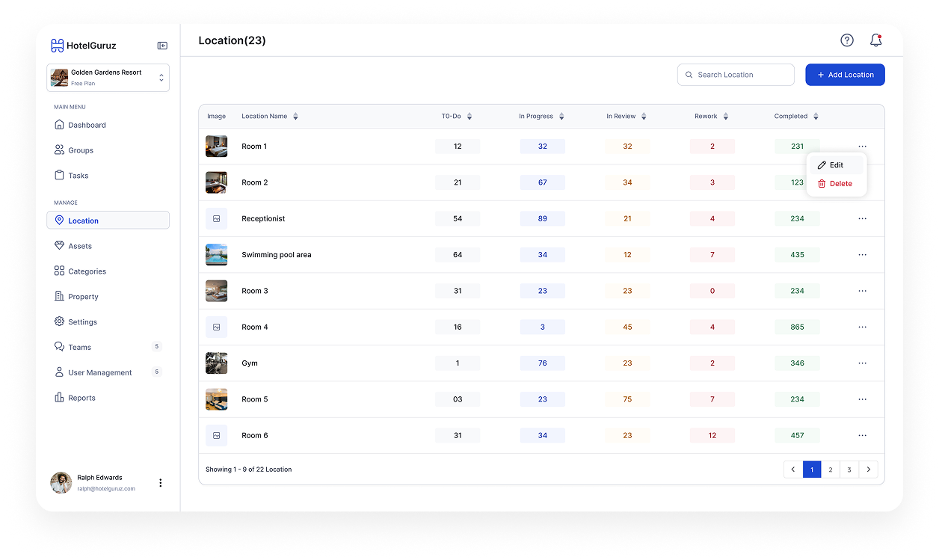The image size is (939, 560).
Task: Open the Room 1 thumbnail image
Action: coord(216,147)
